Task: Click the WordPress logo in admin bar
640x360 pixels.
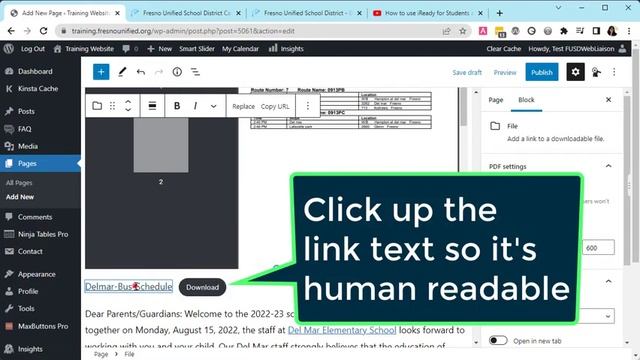Action: pyautogui.click(x=9, y=49)
